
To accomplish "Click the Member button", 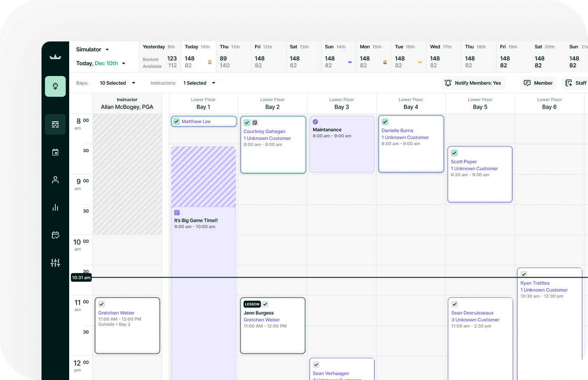I will pyautogui.click(x=538, y=83).
